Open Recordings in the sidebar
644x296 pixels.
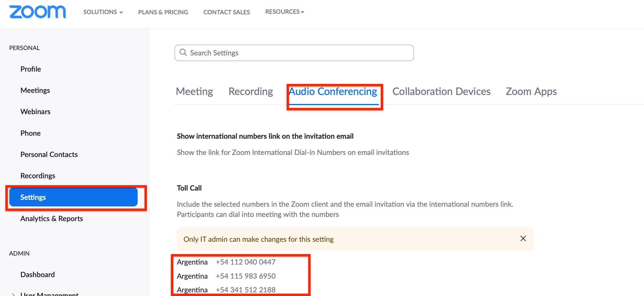tap(38, 176)
